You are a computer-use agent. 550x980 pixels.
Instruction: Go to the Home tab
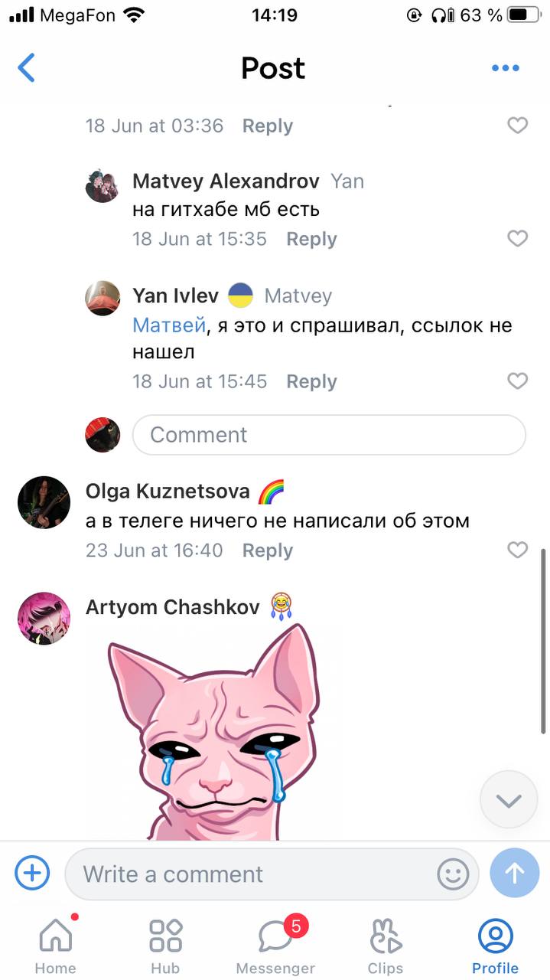click(55, 946)
